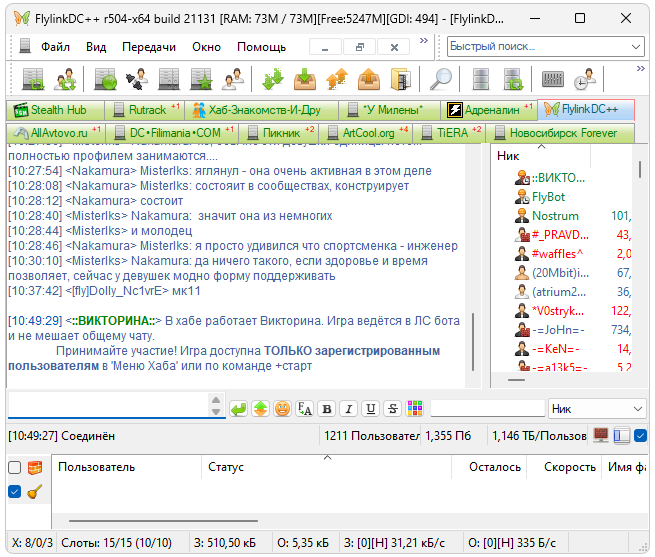Toggle strikethrough text formatting
Image resolution: width=655 pixels, height=557 pixels.
(x=393, y=408)
